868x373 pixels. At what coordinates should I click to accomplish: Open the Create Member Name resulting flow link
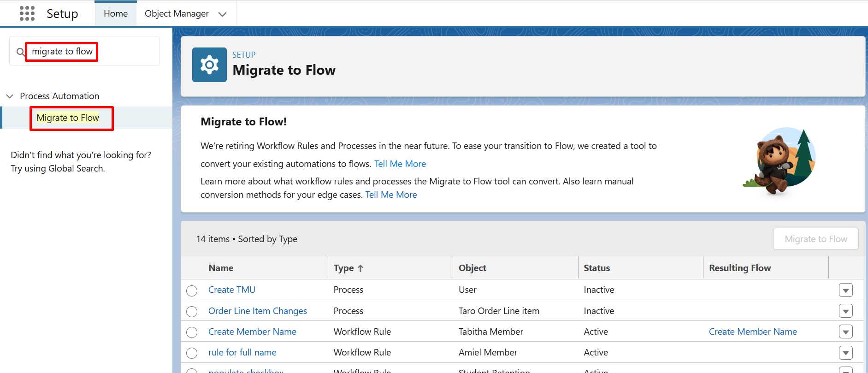753,332
